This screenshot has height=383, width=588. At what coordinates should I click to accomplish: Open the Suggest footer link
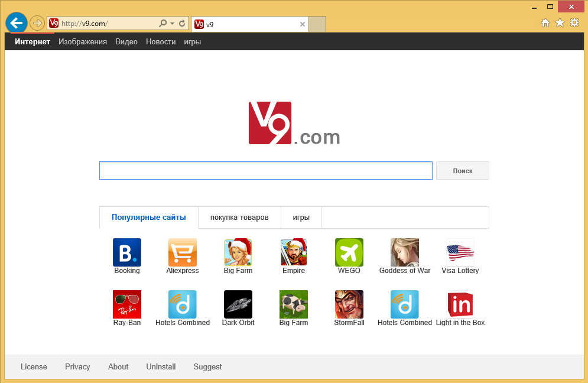(208, 367)
